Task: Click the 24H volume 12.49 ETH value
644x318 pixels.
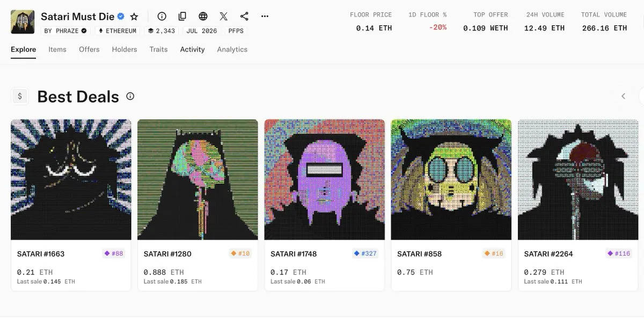Action: 544,28
